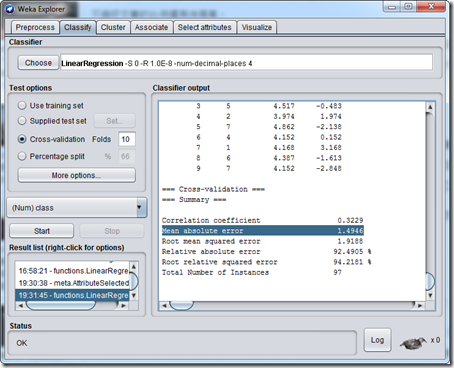Image resolution: width=454 pixels, height=368 pixels.
Task: Click the LinearRegression classifier options field
Action: point(246,63)
